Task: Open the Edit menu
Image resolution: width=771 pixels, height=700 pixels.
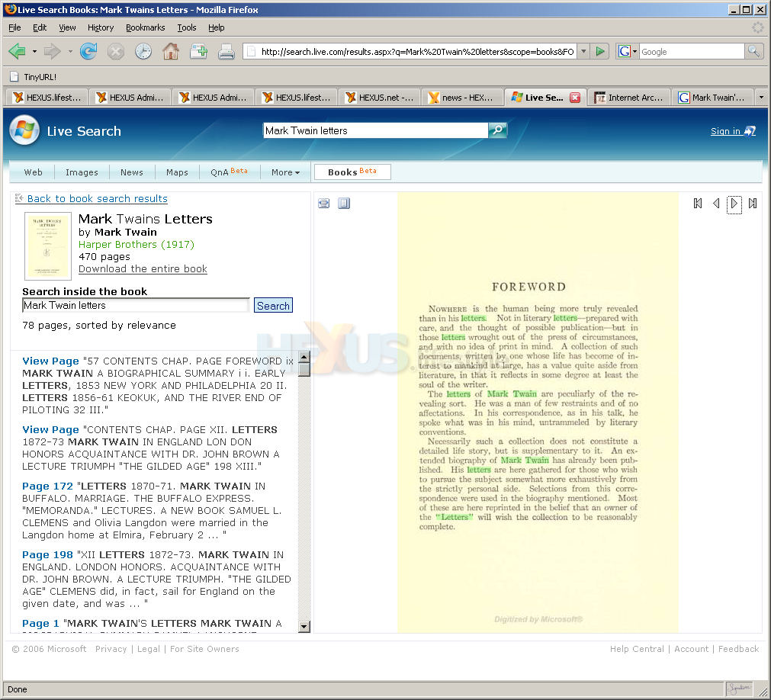Action: click(x=40, y=27)
